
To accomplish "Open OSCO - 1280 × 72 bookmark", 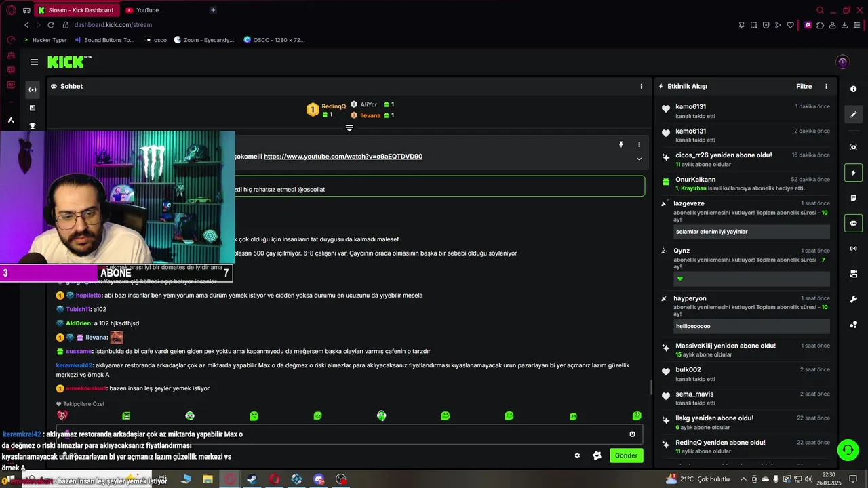I will [274, 40].
